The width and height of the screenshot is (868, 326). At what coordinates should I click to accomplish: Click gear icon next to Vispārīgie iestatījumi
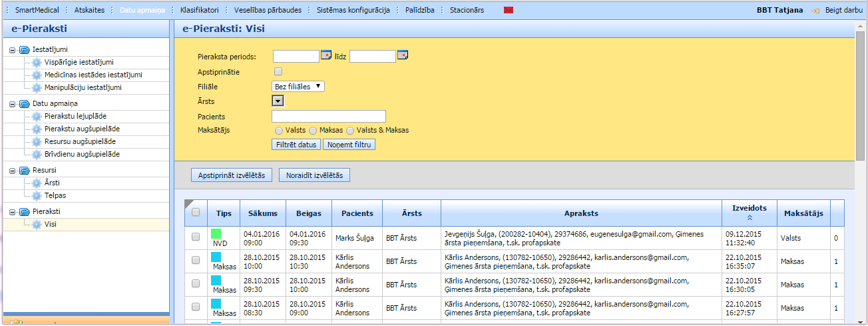click(x=37, y=62)
